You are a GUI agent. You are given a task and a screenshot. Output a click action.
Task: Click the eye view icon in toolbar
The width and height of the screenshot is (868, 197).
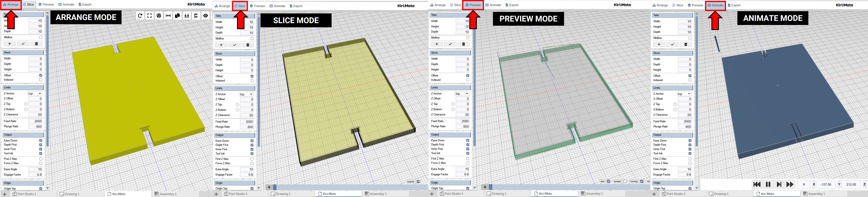[x=206, y=15]
